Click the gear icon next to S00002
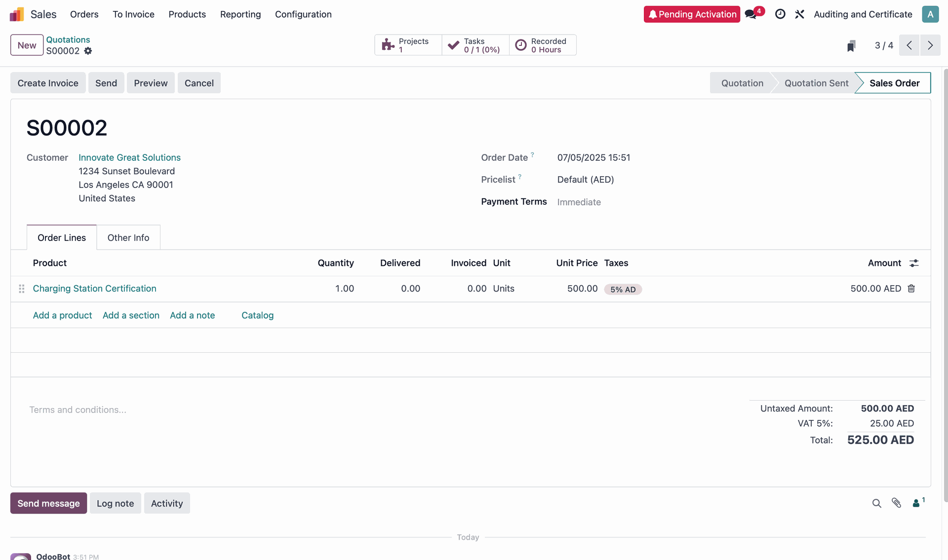This screenshot has height=560, width=948. pyautogui.click(x=88, y=51)
